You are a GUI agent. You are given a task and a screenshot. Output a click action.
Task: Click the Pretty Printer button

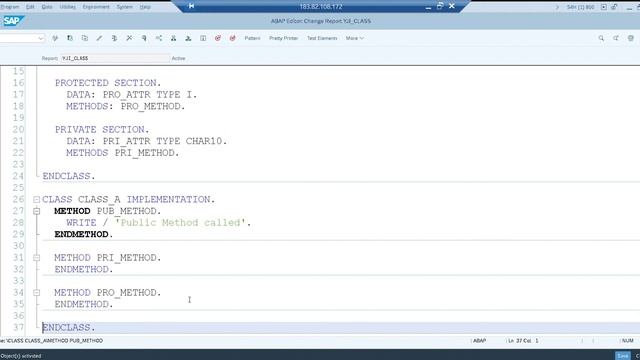tap(283, 38)
